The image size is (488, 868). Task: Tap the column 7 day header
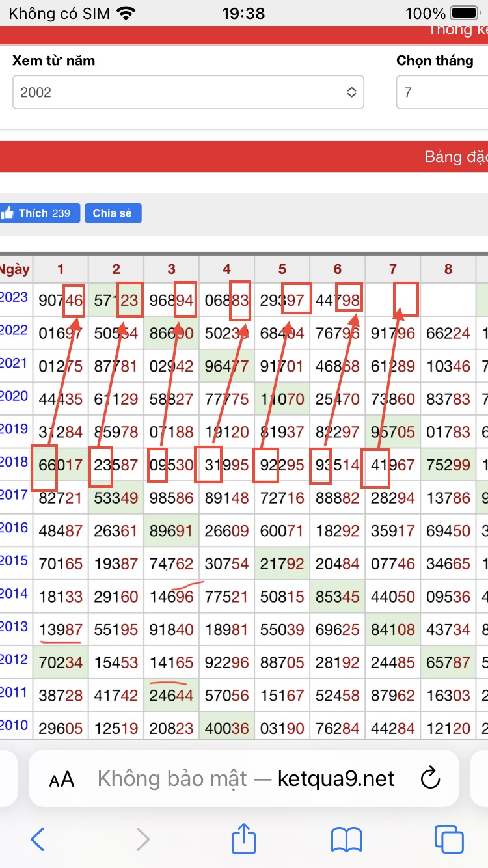(x=392, y=269)
